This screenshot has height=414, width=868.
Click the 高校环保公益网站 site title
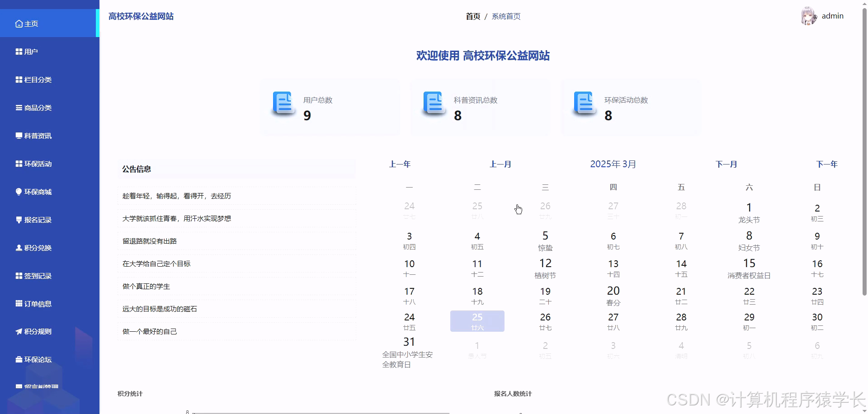tap(141, 16)
